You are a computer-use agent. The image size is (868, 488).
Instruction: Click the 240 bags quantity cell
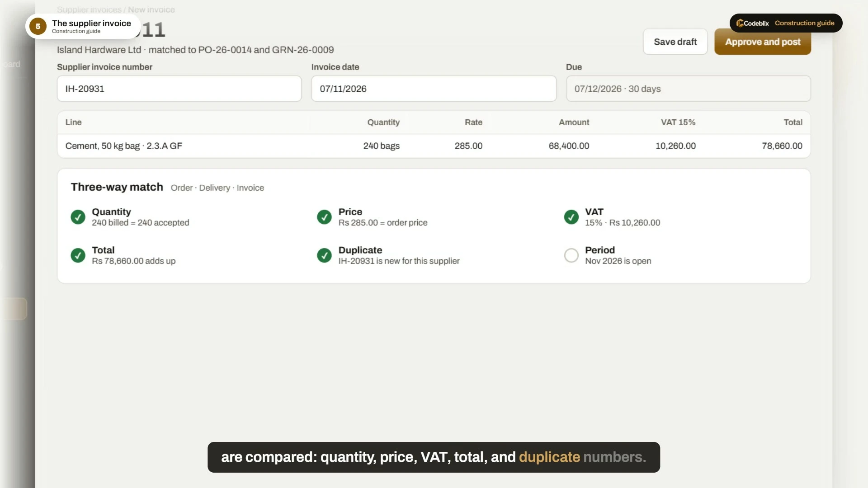point(381,146)
